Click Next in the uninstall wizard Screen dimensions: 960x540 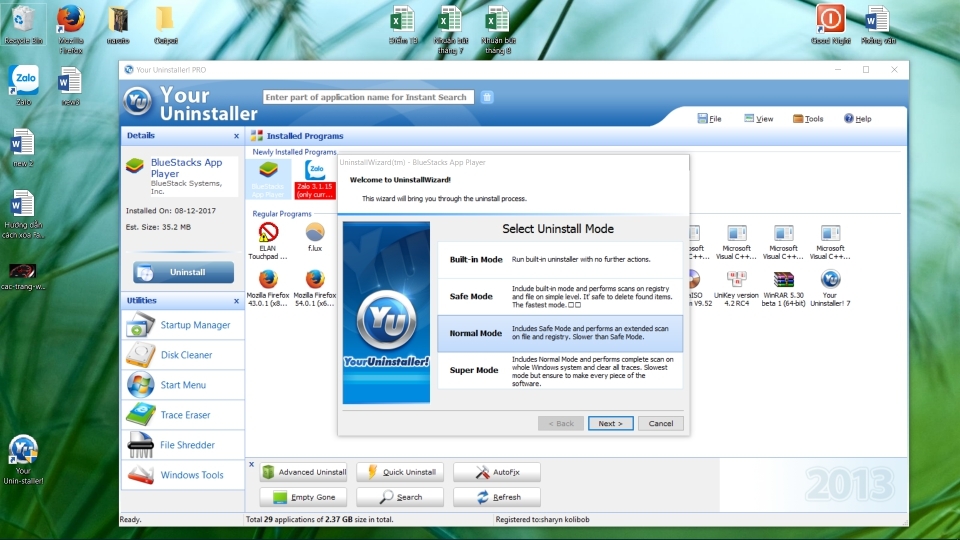click(610, 423)
